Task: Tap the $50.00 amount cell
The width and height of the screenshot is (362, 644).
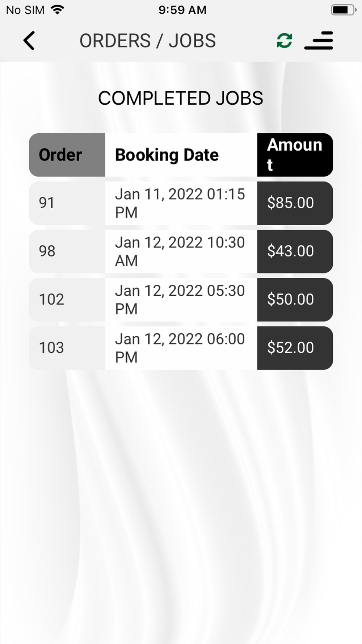Action: (x=295, y=300)
